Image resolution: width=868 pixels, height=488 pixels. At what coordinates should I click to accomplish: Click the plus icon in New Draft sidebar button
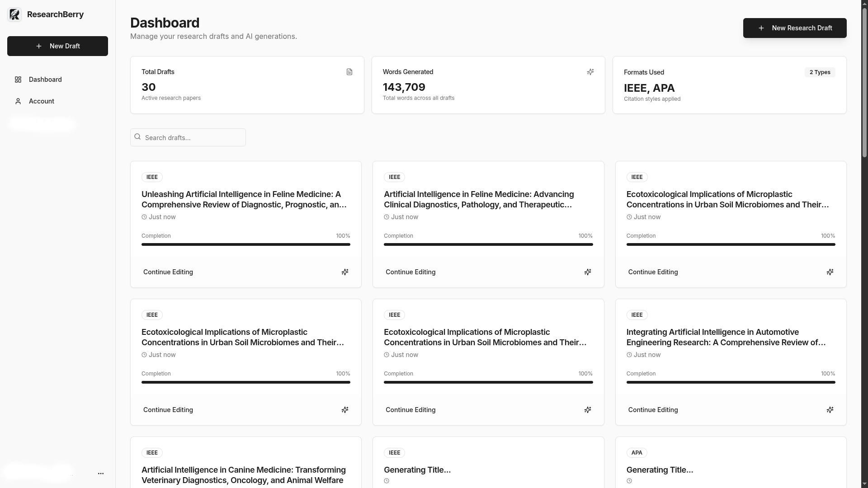point(39,46)
